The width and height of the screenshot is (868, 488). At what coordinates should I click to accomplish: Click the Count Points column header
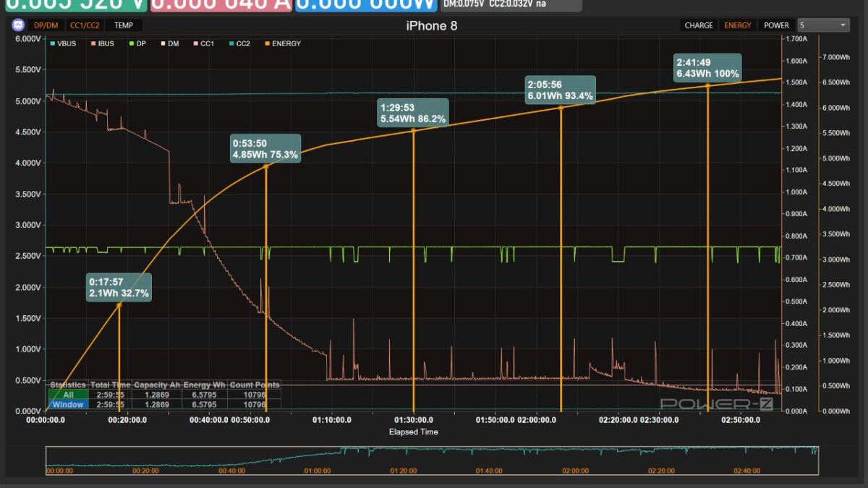[255, 385]
